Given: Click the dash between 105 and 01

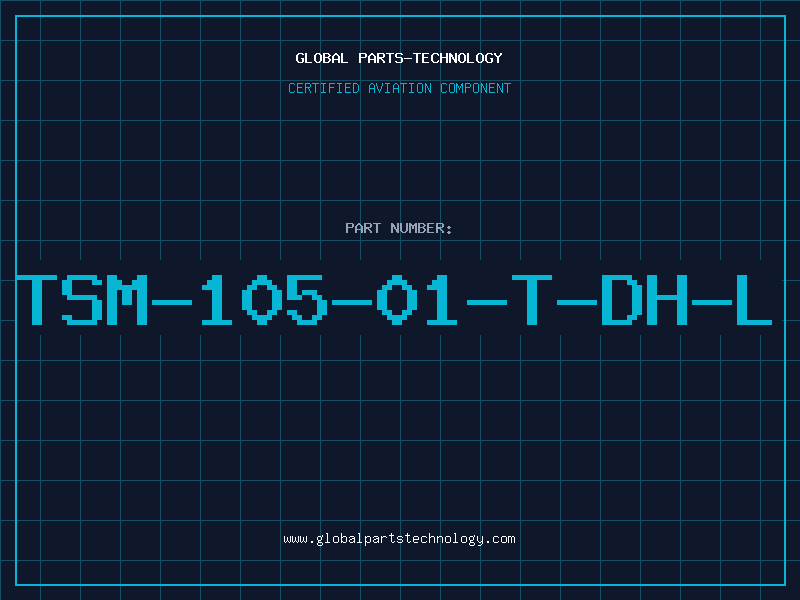Looking at the screenshot, I should [x=352, y=303].
